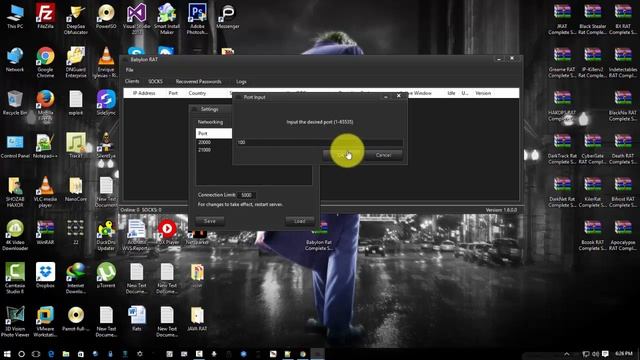
Task: Click the Connection Limit value field
Action: click(x=247, y=195)
